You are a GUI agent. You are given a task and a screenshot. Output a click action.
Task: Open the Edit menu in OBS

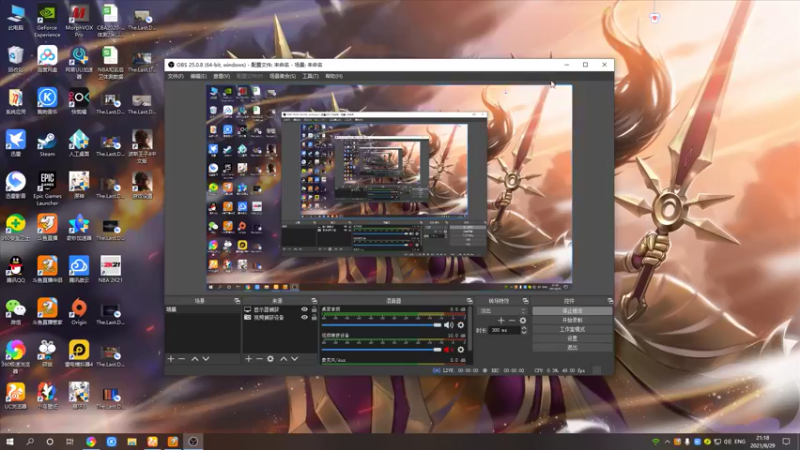(x=198, y=76)
